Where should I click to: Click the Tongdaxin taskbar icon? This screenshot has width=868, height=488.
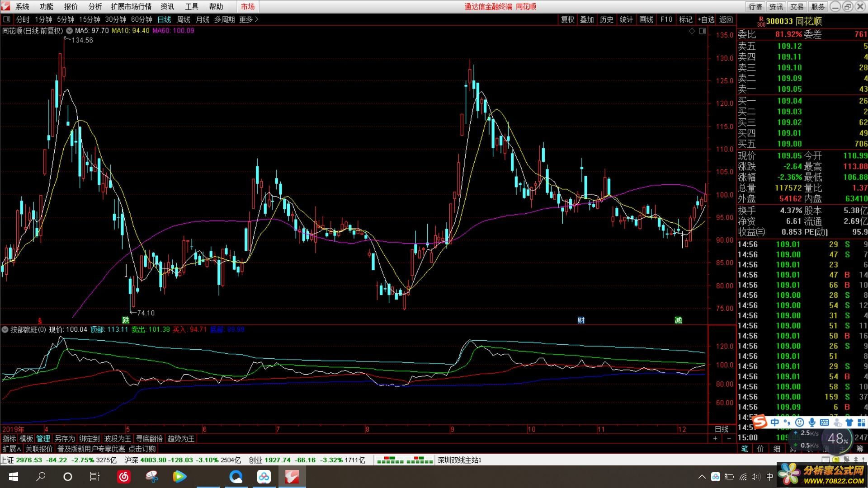click(x=292, y=477)
